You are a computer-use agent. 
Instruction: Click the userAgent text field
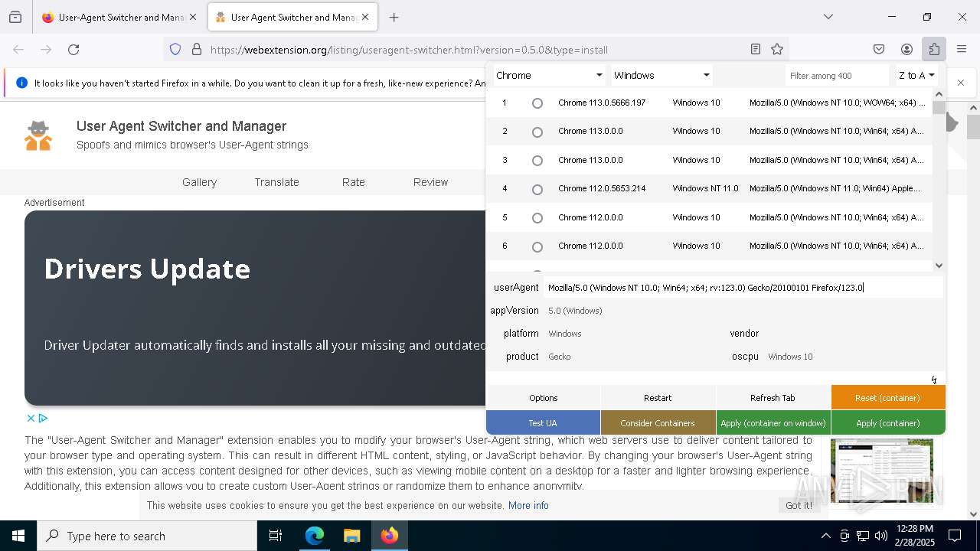743,288
